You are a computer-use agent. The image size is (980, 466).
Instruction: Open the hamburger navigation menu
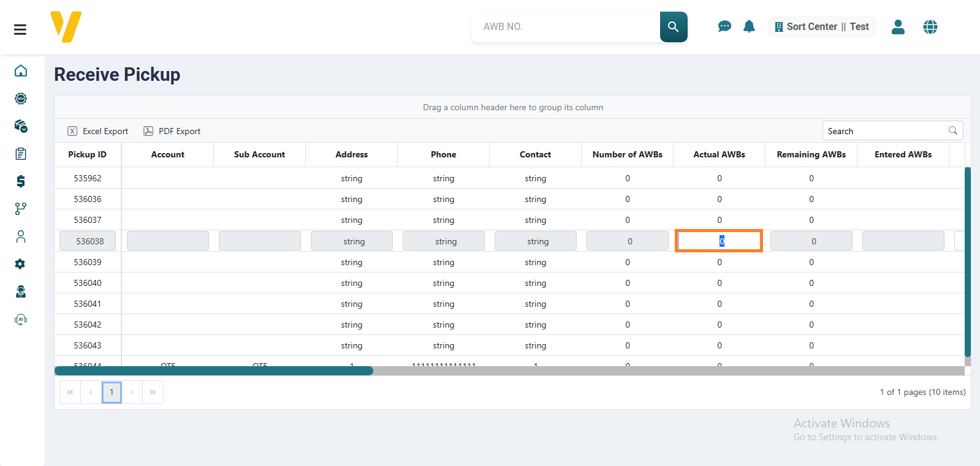coord(20,29)
